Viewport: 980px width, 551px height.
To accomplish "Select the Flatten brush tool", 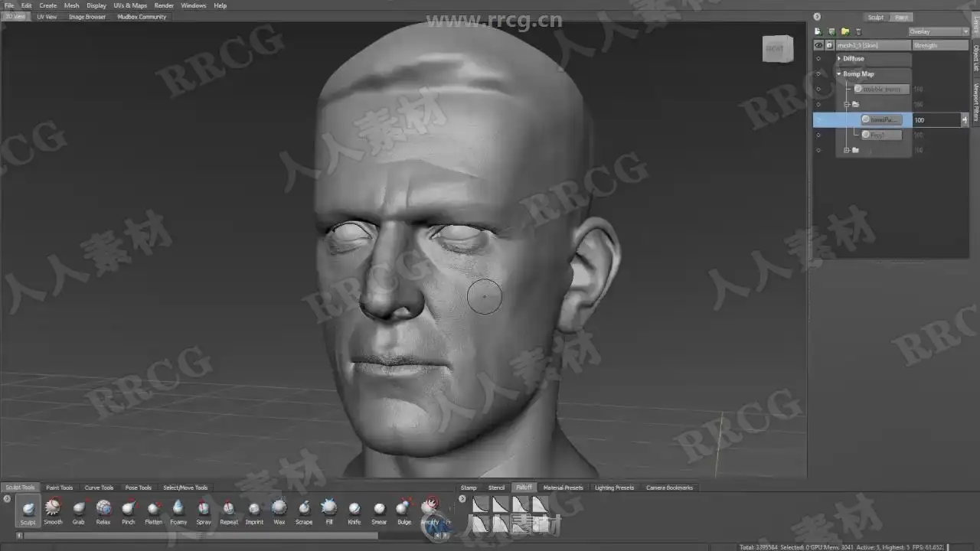I will [153, 510].
